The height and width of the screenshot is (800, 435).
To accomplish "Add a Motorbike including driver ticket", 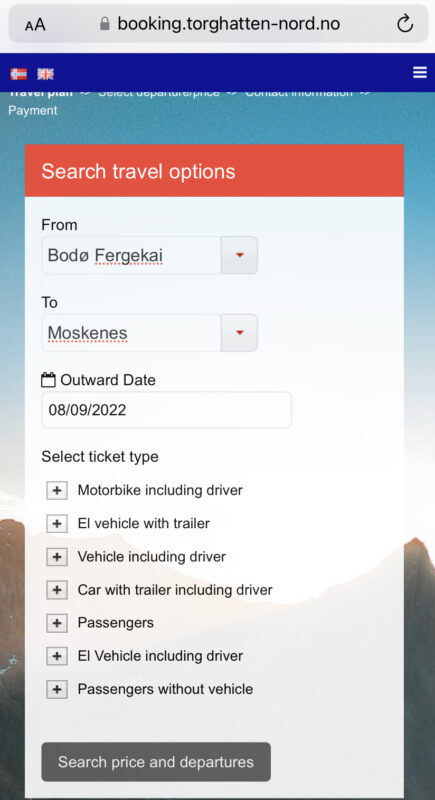I will (57, 490).
